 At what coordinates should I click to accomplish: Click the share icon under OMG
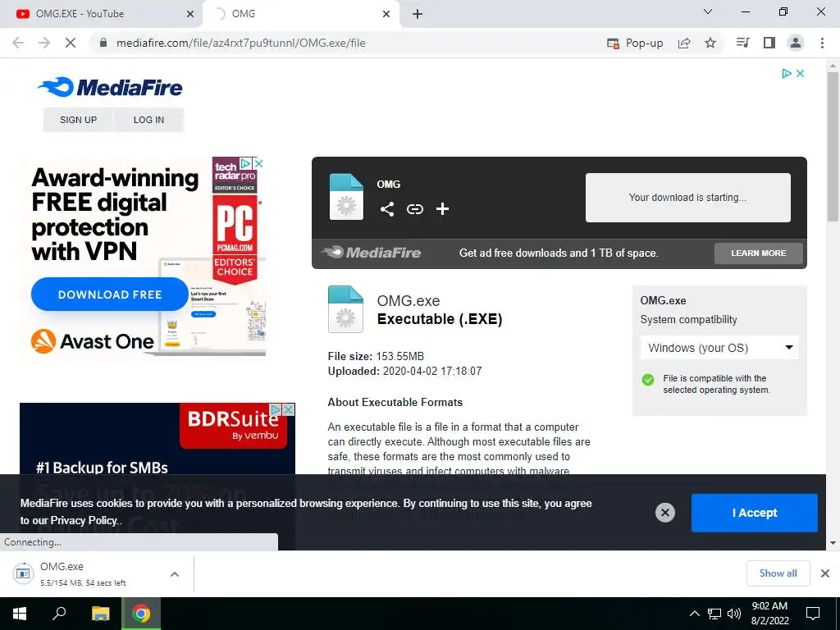point(387,209)
